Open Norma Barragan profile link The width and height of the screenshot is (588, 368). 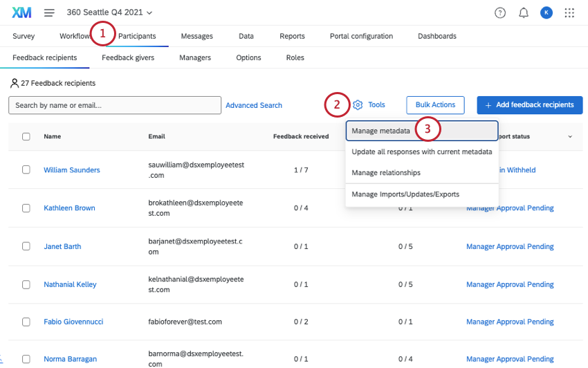pos(70,359)
